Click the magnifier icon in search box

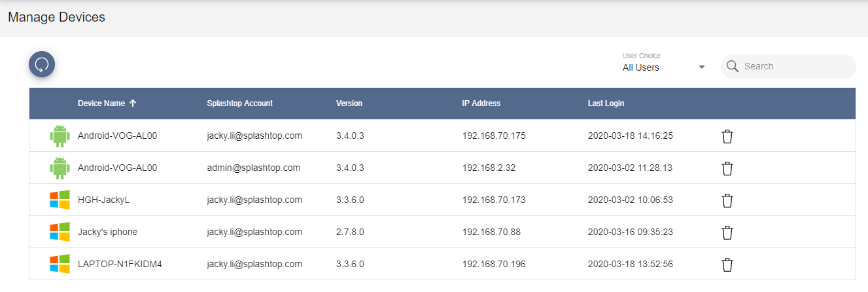pyautogui.click(x=733, y=66)
